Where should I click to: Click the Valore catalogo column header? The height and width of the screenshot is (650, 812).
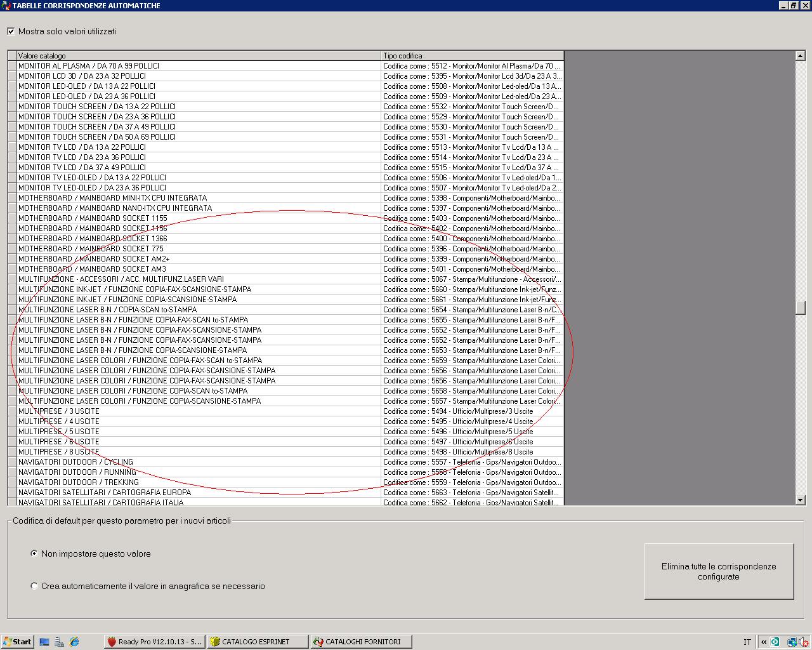point(199,56)
